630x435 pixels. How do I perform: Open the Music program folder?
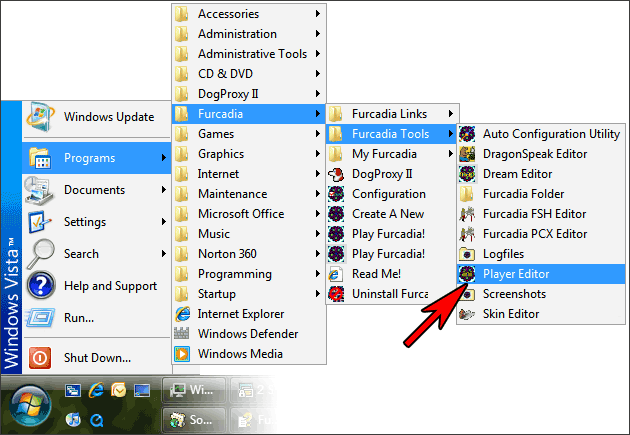(x=249, y=234)
